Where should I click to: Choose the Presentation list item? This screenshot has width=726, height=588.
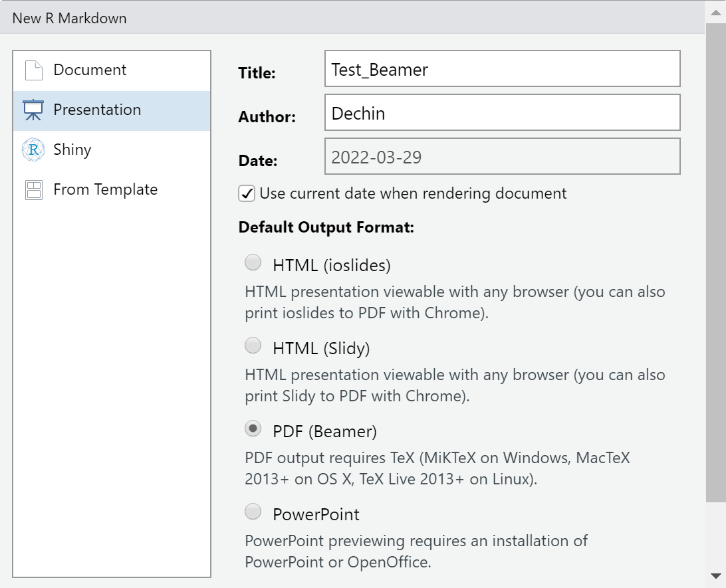click(x=97, y=110)
